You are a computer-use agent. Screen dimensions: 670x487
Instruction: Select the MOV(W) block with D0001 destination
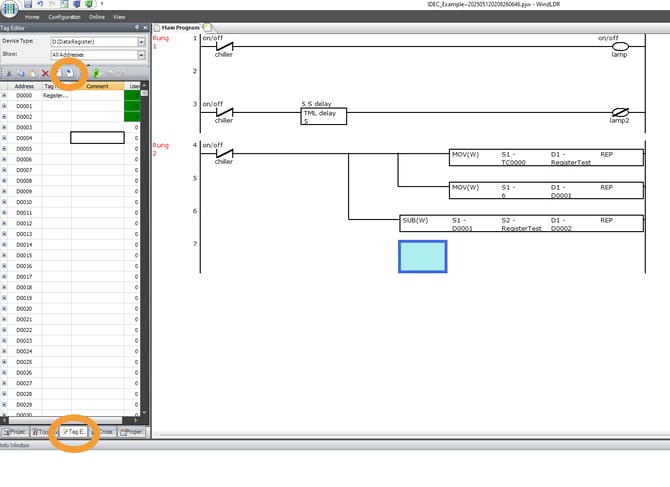[546, 191]
